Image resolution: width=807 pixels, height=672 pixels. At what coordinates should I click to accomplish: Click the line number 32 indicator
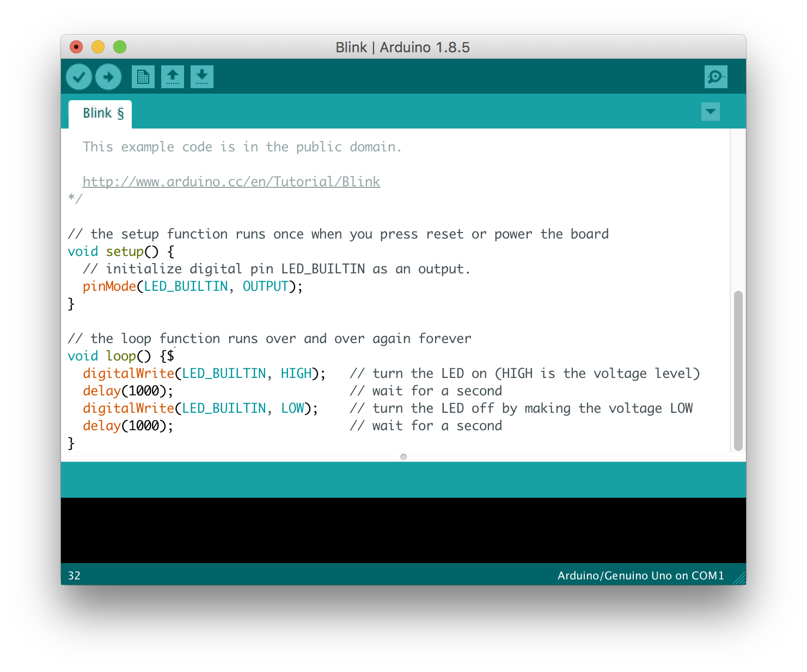(x=74, y=575)
